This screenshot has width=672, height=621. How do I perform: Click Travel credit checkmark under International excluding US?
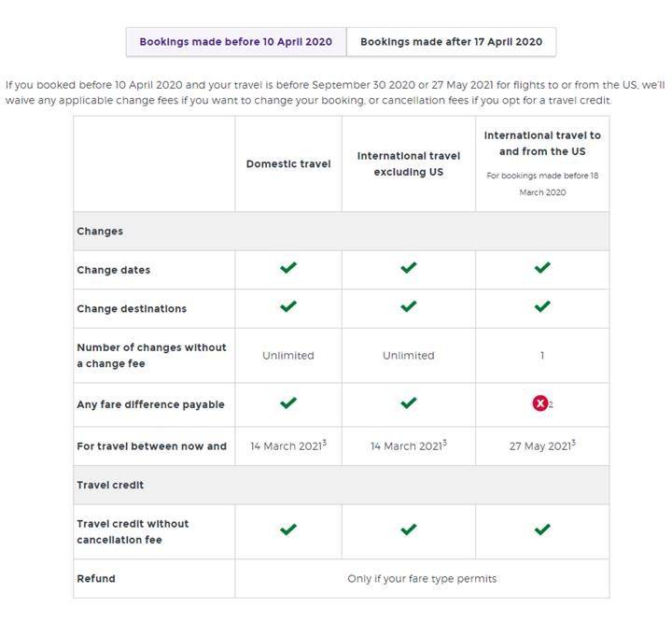point(408,529)
